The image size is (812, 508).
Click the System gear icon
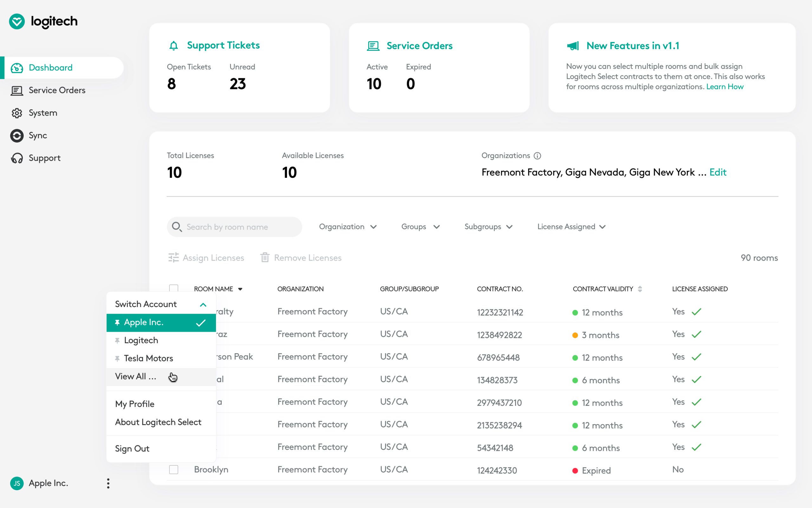[x=17, y=113]
